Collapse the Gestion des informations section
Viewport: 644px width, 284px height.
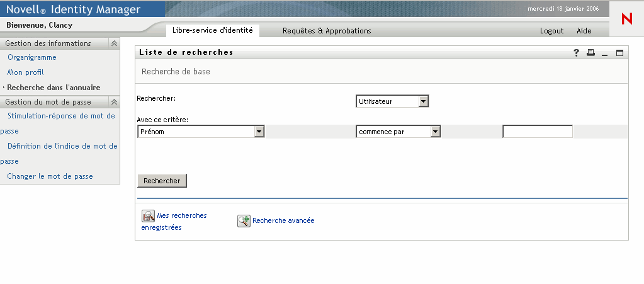[114, 43]
